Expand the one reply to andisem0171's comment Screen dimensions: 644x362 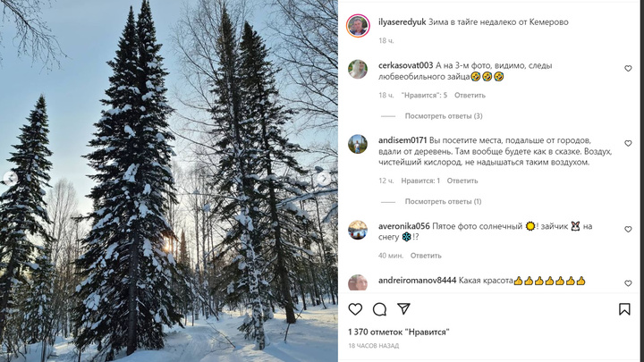point(443,201)
